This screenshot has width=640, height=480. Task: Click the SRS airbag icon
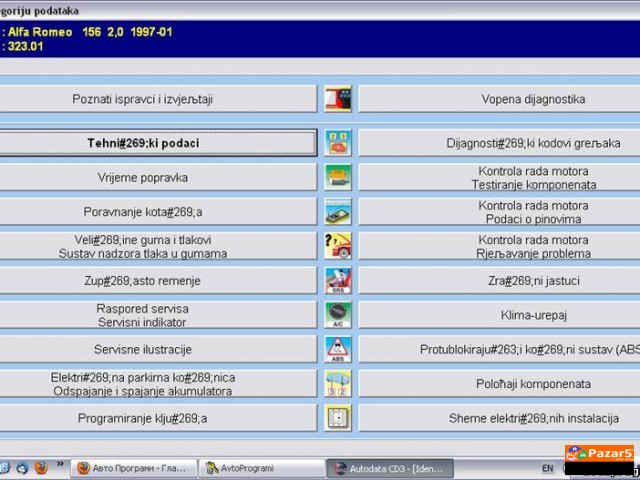click(338, 281)
